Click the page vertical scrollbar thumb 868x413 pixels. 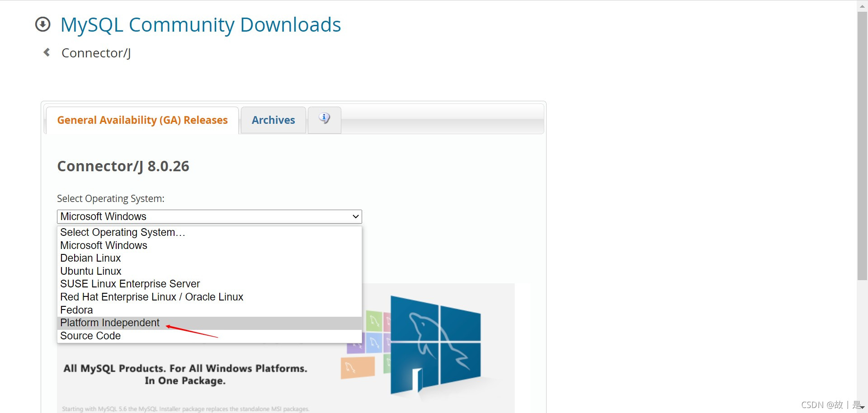[x=862, y=145]
